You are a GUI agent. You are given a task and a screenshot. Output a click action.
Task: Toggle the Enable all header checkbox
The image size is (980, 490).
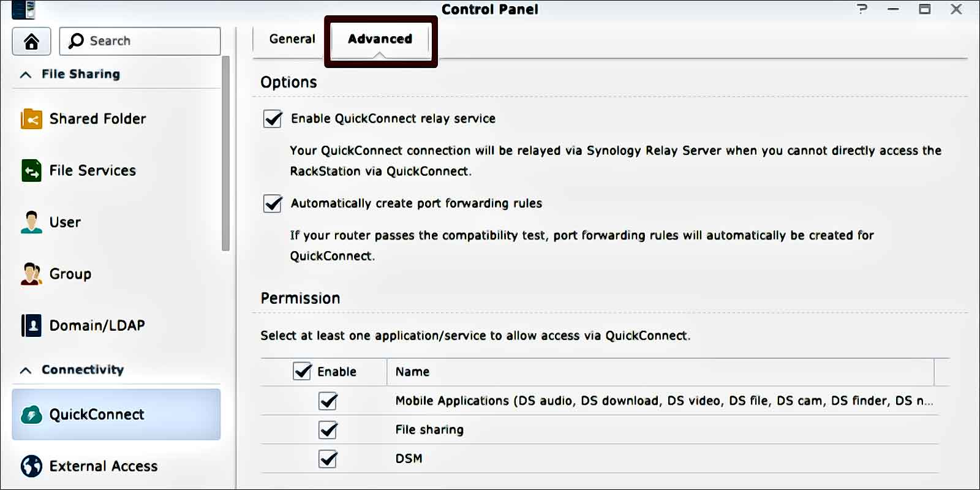click(302, 371)
